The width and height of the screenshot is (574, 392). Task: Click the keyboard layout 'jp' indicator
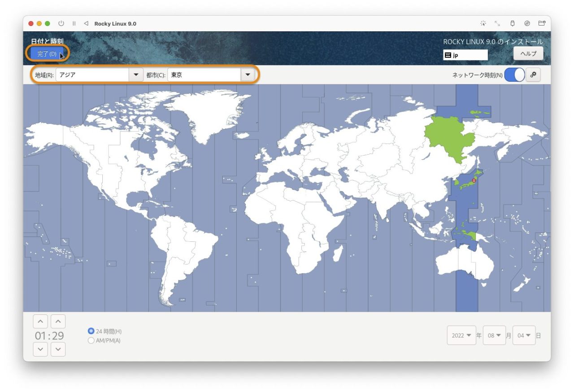coord(465,55)
